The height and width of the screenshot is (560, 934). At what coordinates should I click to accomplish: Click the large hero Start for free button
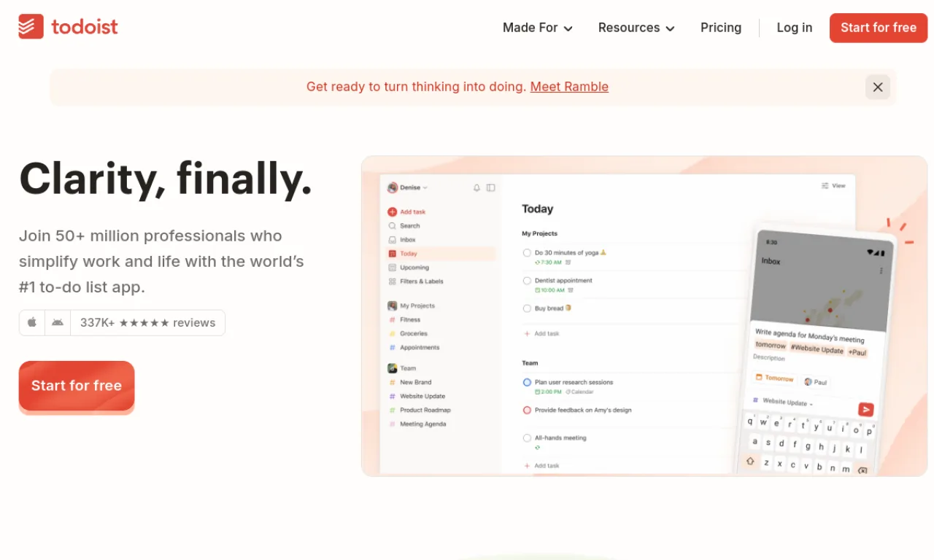click(77, 386)
